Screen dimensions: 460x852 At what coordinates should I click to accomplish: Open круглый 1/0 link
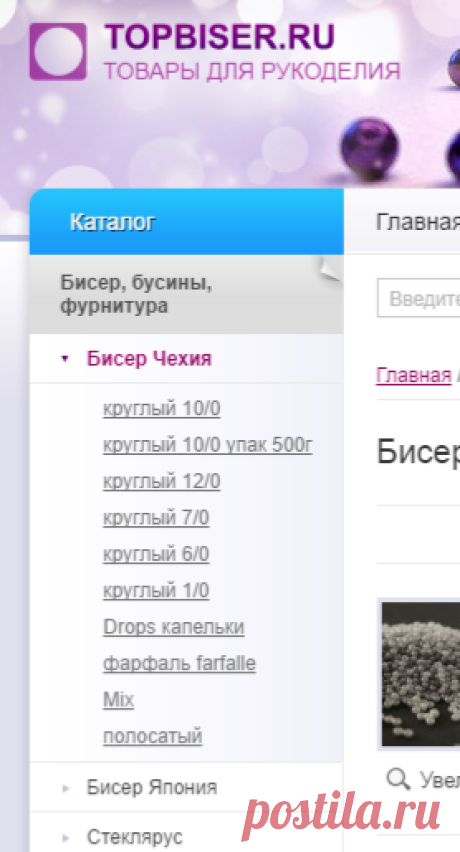pos(156,591)
